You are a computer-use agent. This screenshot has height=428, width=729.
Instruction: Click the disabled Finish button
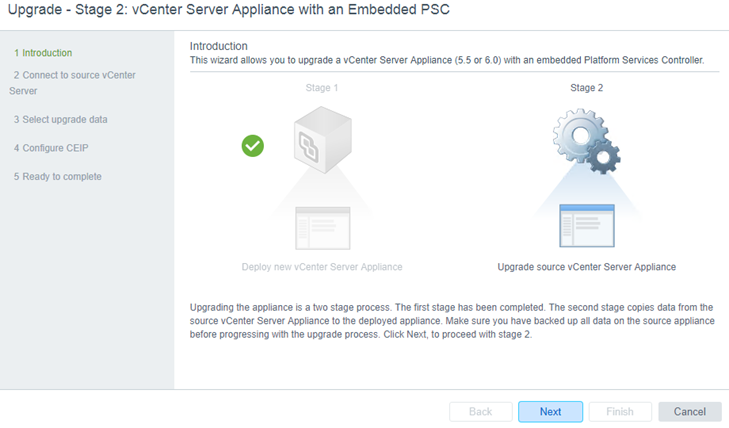pyautogui.click(x=620, y=412)
